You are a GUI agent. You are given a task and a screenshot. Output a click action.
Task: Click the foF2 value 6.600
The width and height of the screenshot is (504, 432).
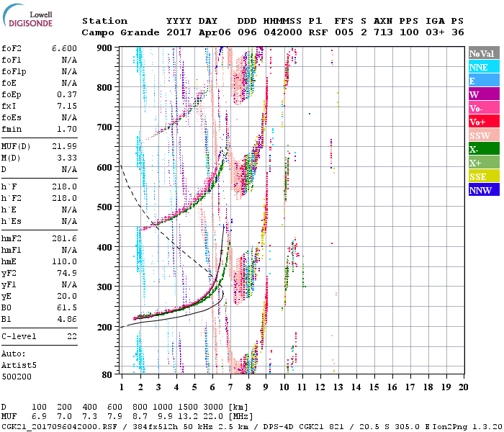(64, 48)
